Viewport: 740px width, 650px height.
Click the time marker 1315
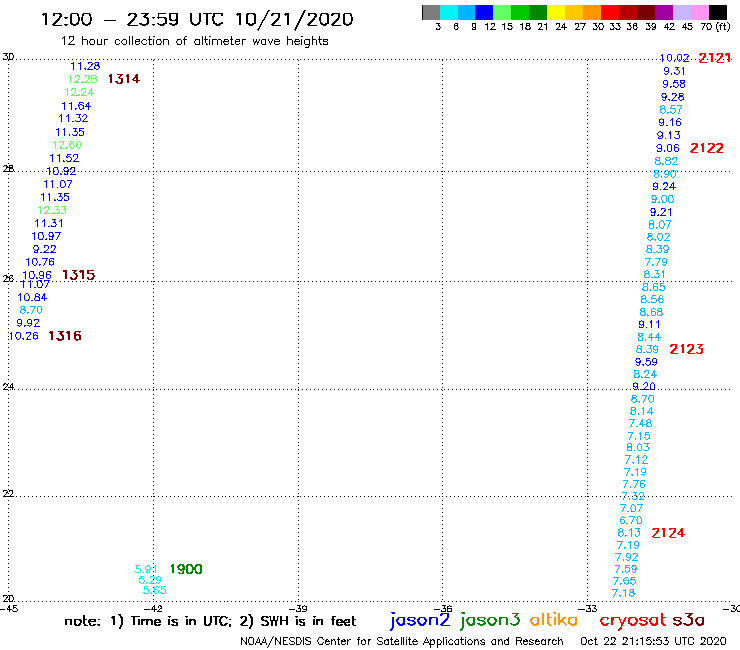79,275
